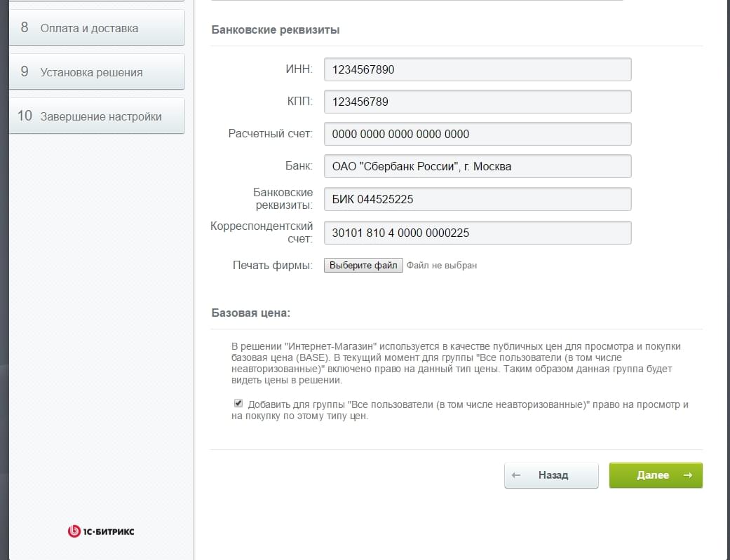
Task: Click the Добавить для группы checkbox label text
Action: pos(460,410)
